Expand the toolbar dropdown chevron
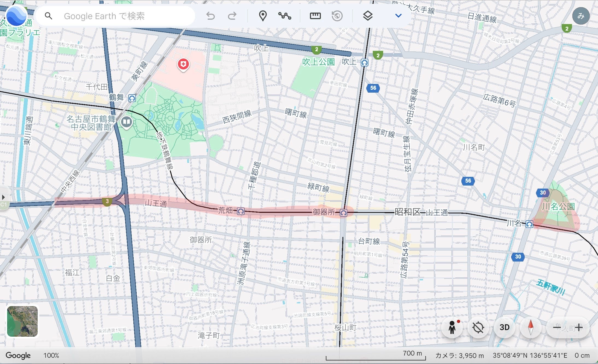 click(x=398, y=16)
